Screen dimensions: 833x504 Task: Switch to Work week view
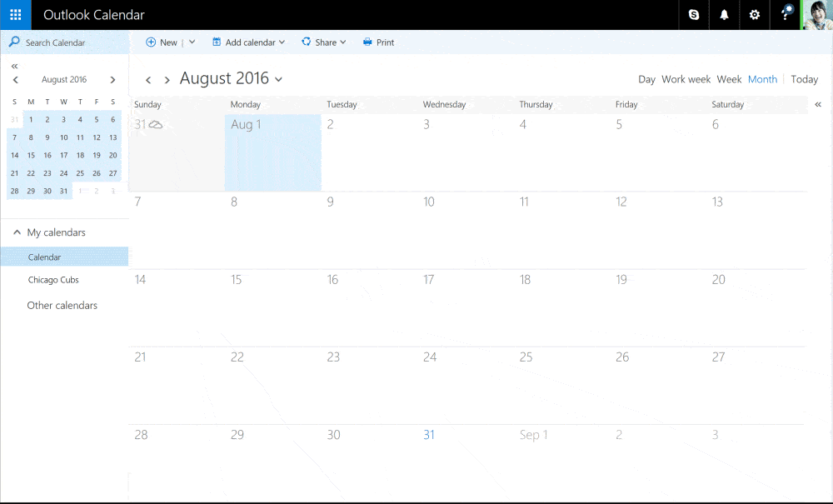(x=686, y=79)
